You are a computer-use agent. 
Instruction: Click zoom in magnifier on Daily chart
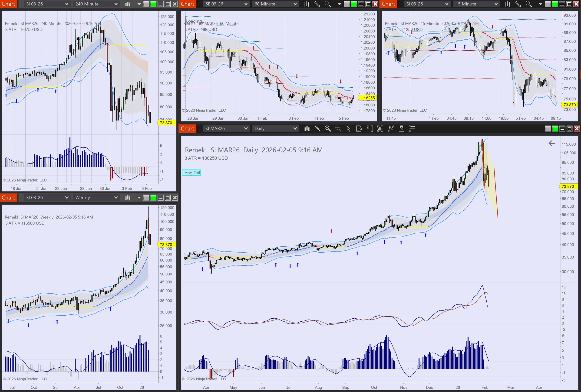(327, 129)
